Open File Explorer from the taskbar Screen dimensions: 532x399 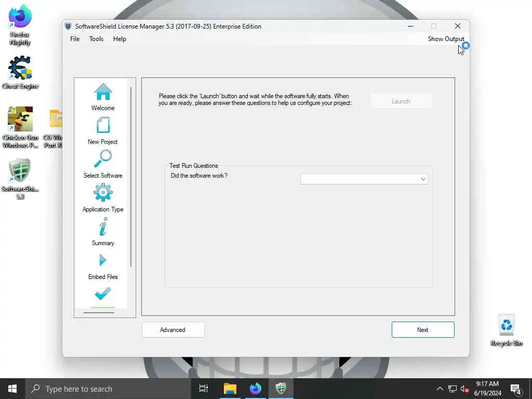(230, 389)
